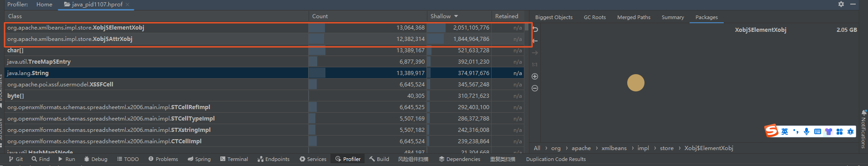Open the Git tool window

point(16,159)
